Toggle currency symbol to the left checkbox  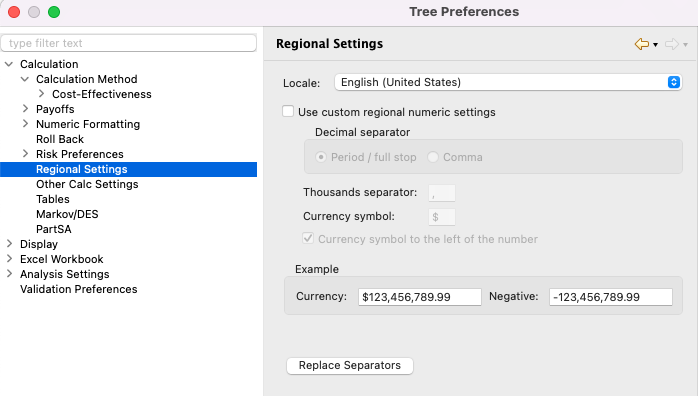click(x=308, y=238)
